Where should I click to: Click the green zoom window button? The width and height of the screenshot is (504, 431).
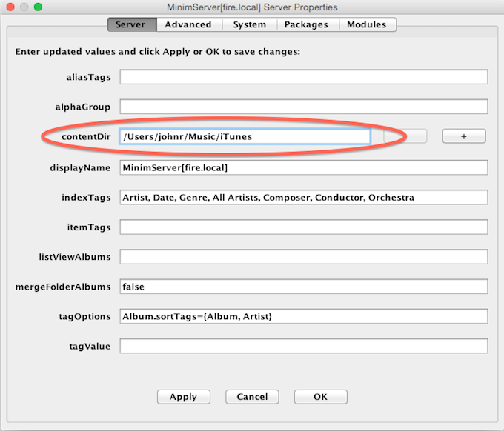click(x=38, y=7)
